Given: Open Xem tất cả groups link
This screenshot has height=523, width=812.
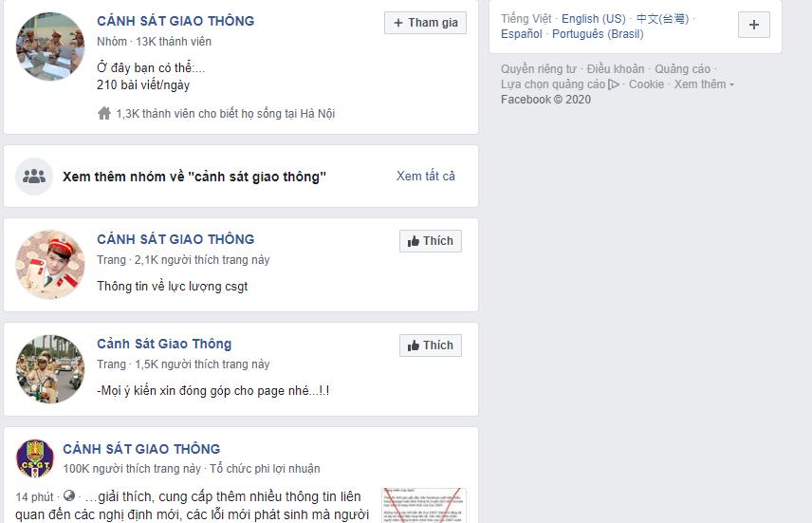Looking at the screenshot, I should click(426, 177).
